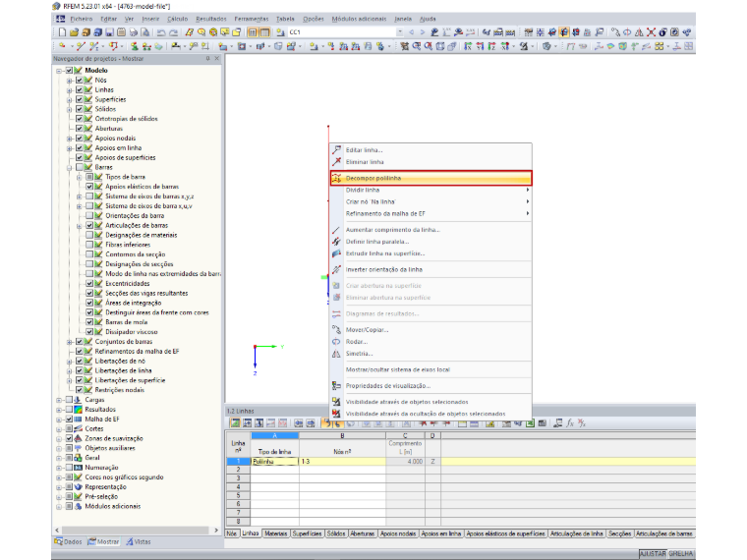Expand the Nós tree node
Viewport: 747px width, 560px height.
(x=69, y=81)
